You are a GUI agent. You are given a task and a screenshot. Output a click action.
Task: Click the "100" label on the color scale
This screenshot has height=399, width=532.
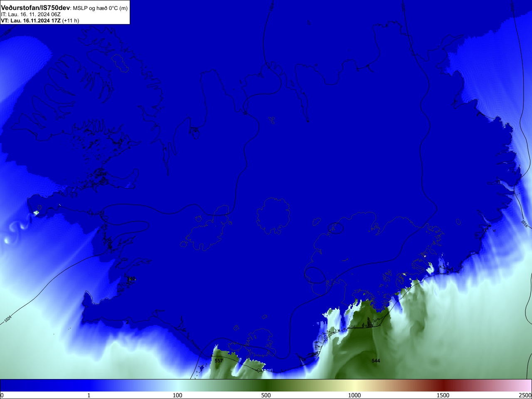point(177,395)
